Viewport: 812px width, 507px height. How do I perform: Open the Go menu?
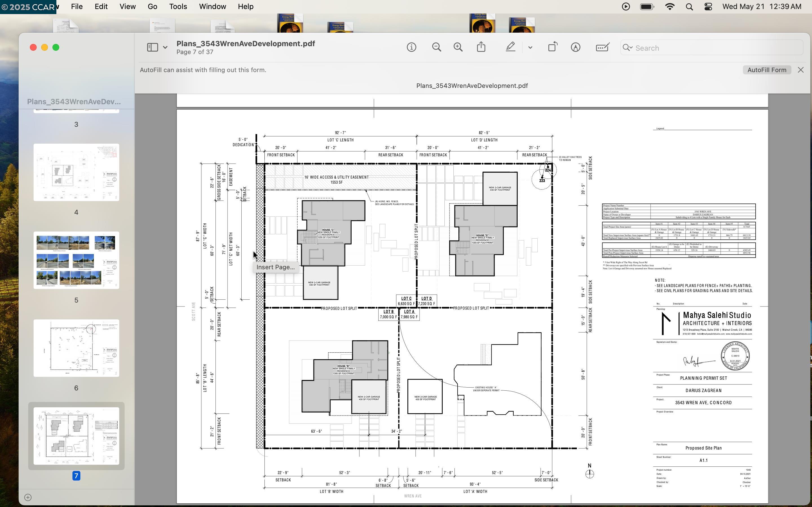(x=152, y=7)
